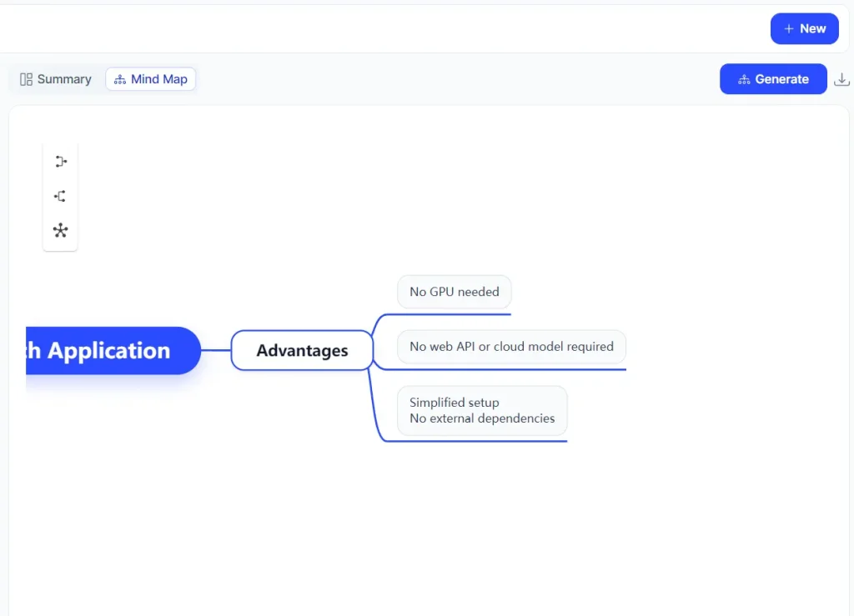Select the No GPU needed node

[x=454, y=292]
